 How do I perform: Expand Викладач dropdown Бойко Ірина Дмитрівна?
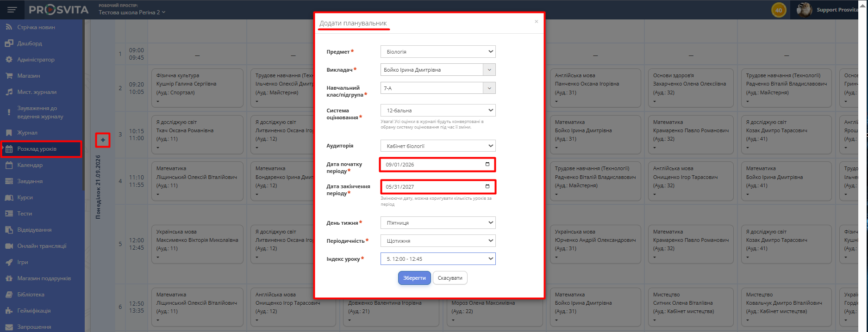[x=438, y=70]
